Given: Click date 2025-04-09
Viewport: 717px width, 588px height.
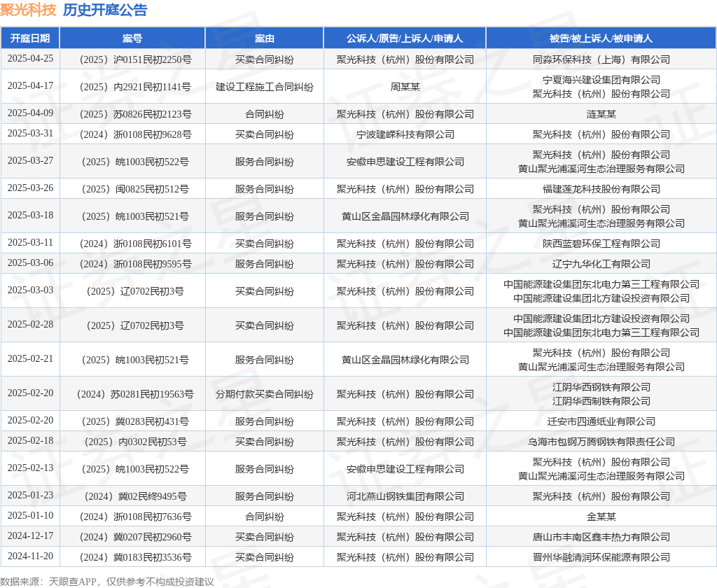Looking at the screenshot, I should [x=30, y=113].
